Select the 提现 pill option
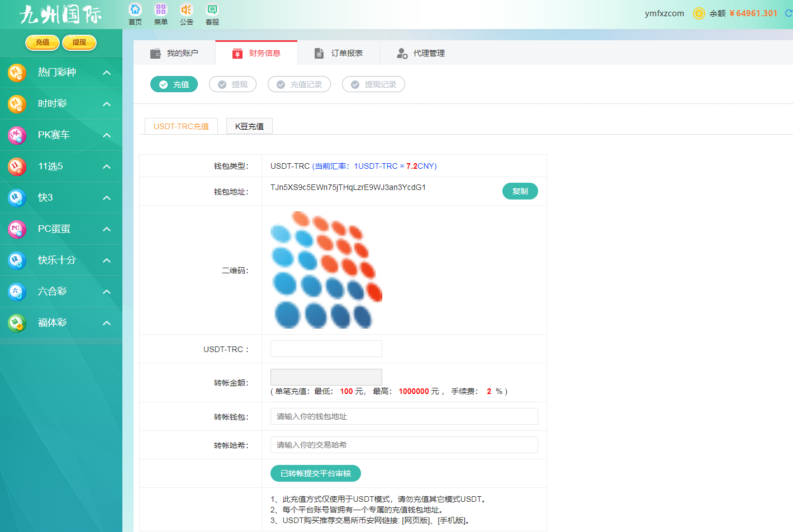 232,84
